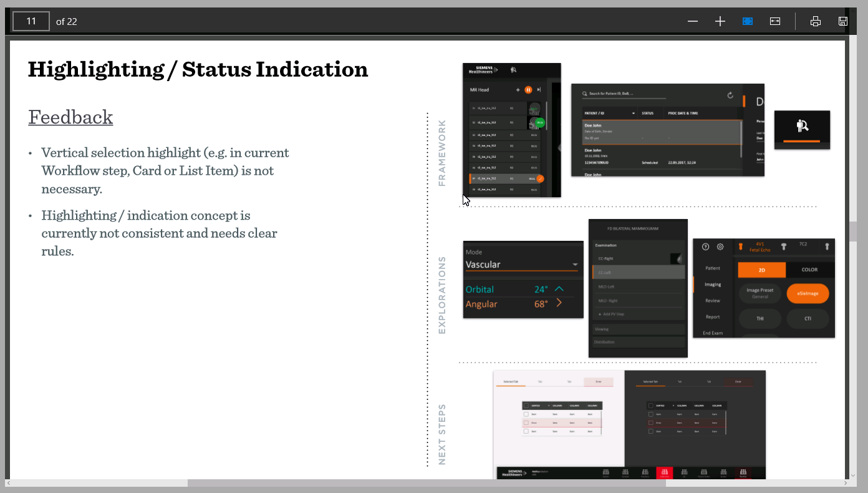Select the fit to width icon

775,21
